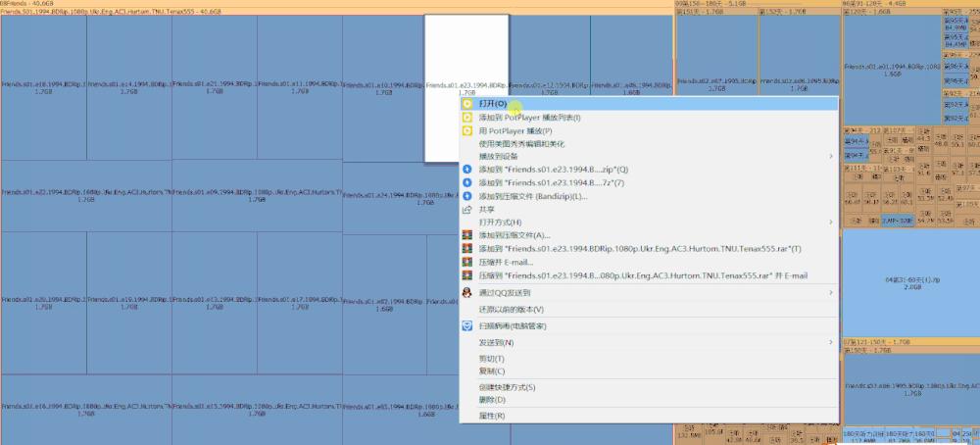
Task: Click the PotPlayer icon beside 打开(O)
Action: 466,104
